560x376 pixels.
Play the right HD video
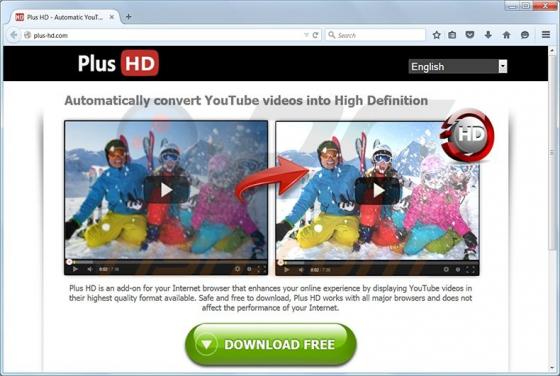pos(378,191)
